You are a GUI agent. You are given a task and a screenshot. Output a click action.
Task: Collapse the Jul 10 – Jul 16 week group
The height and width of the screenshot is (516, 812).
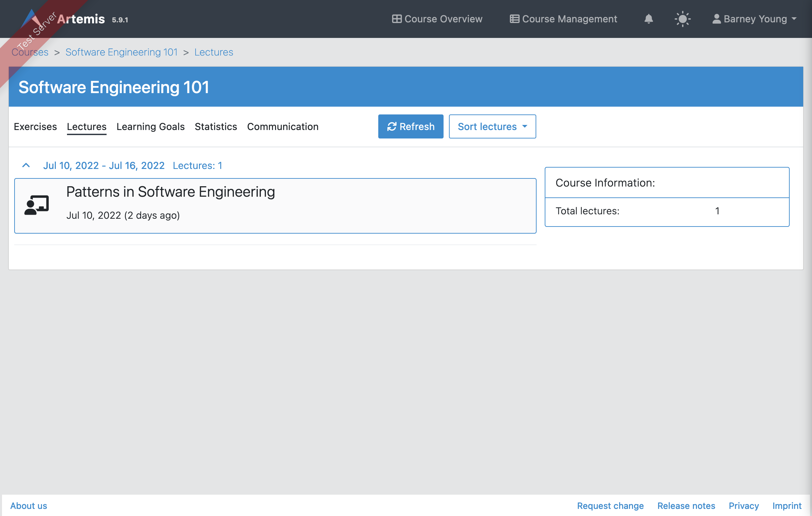pos(26,165)
